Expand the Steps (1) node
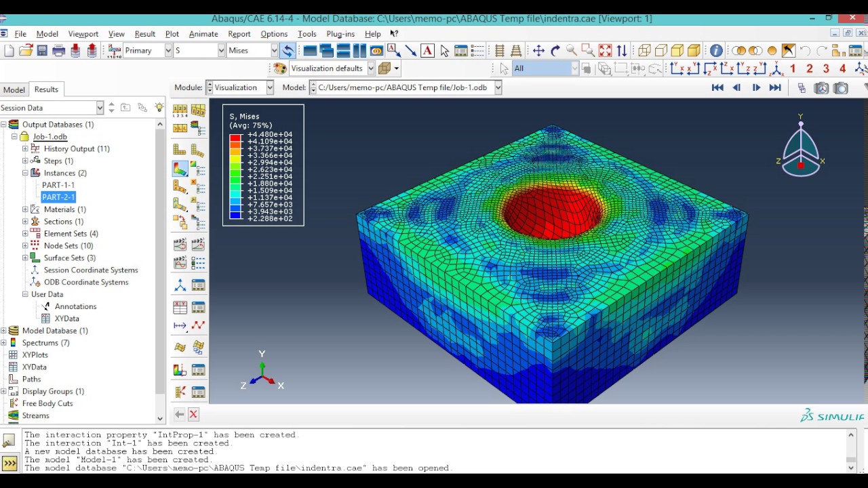This screenshot has height=488, width=868. (x=25, y=161)
